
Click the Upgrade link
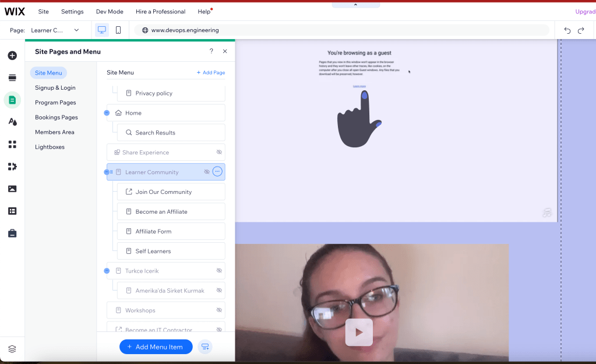[586, 12]
